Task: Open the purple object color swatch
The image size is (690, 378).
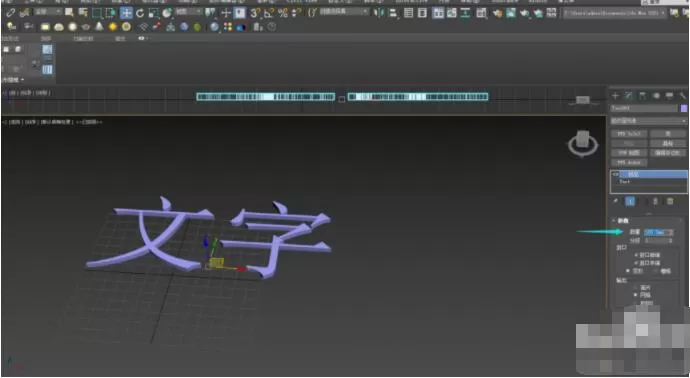Action: [684, 108]
